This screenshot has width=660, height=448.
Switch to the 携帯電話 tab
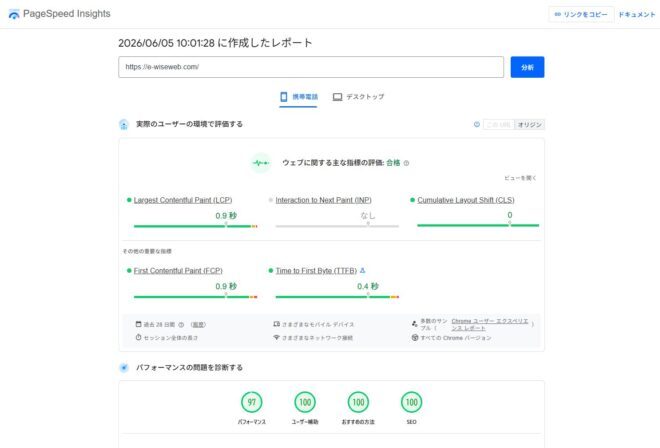point(298,97)
